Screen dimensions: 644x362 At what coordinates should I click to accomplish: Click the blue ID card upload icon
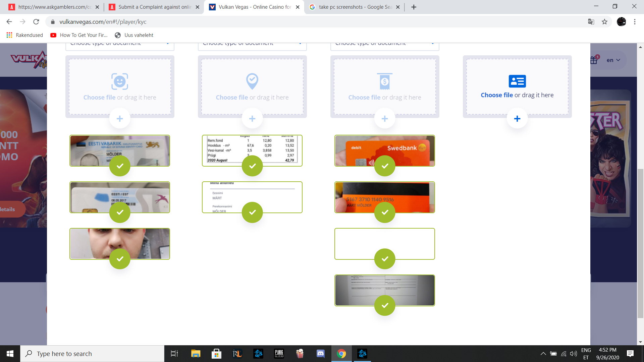[517, 81]
